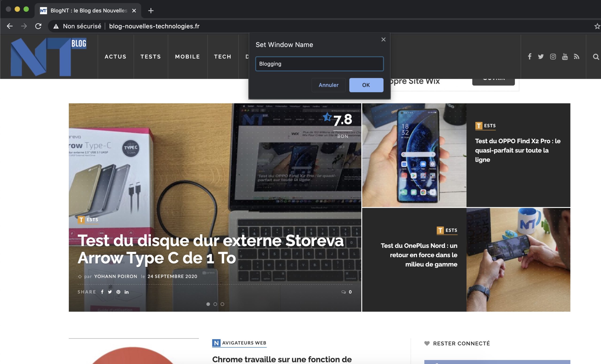
Task: Open the Instagram header icon
Action: [553, 57]
